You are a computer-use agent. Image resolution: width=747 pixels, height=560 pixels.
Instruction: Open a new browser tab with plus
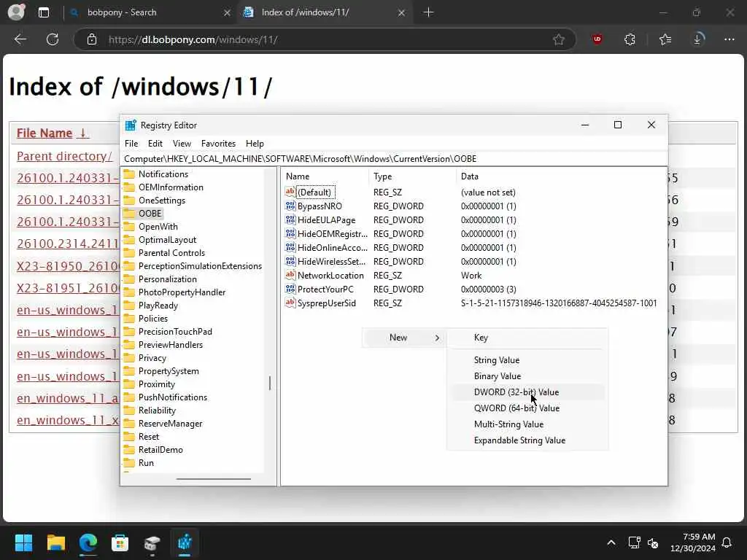tap(428, 12)
